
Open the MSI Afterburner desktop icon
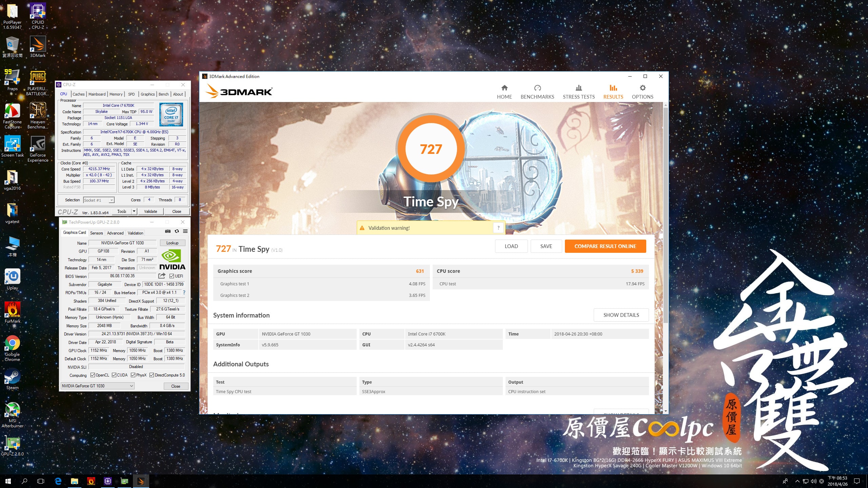click(x=13, y=415)
